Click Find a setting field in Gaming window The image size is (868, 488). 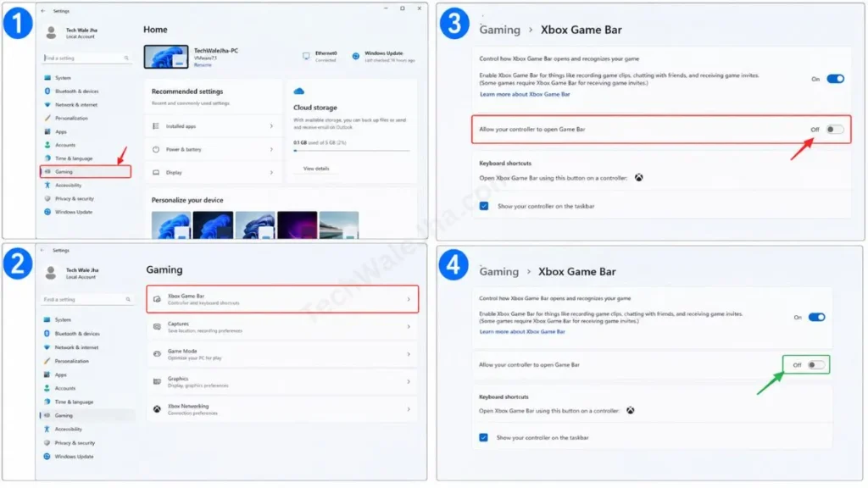[87, 299]
